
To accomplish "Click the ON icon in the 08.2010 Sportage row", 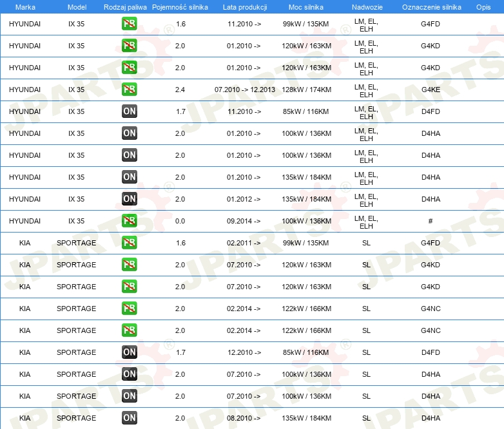I will point(130,418).
